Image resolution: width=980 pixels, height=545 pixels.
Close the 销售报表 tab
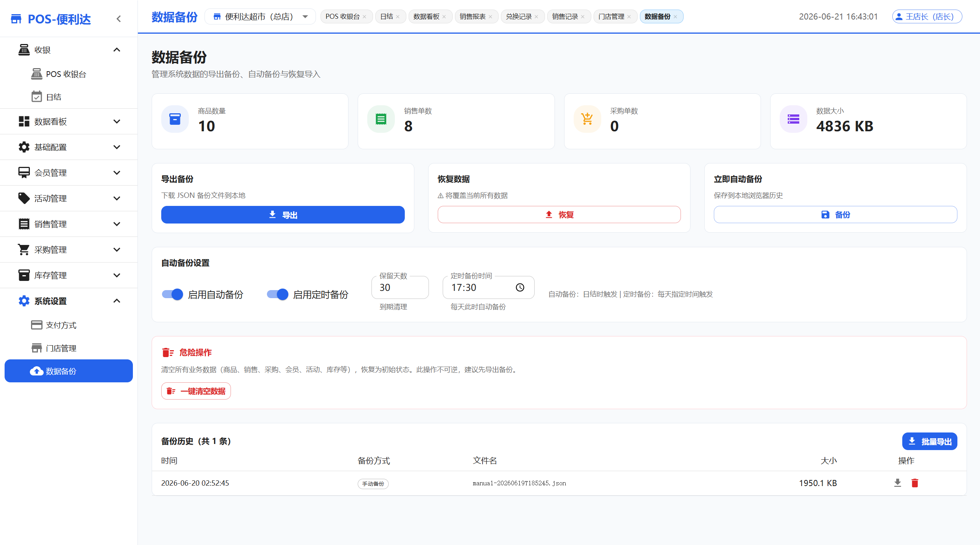tap(491, 17)
